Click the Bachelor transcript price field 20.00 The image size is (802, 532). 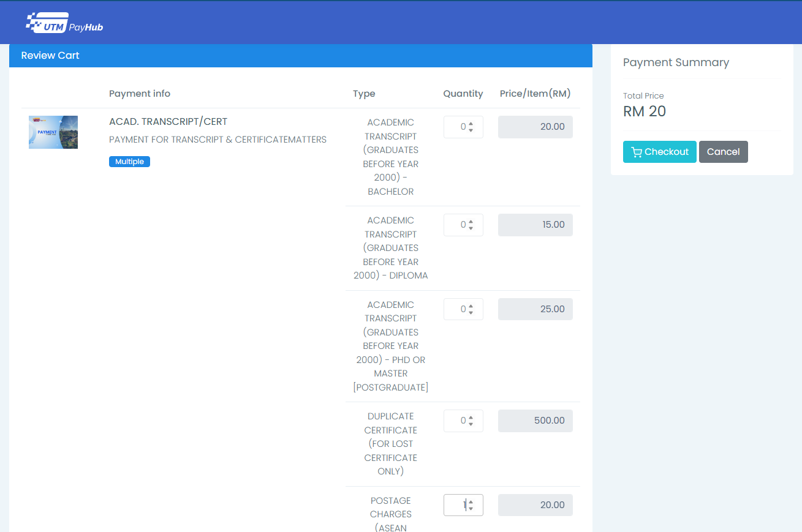(535, 127)
